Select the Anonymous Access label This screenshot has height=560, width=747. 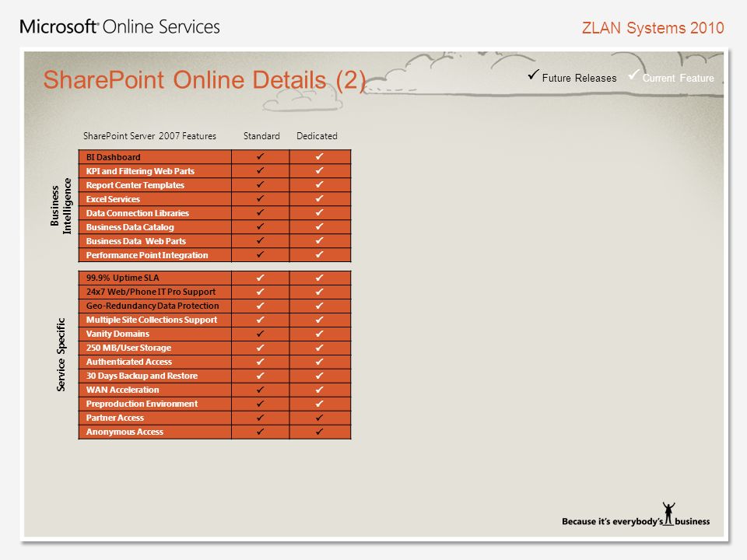(x=124, y=432)
